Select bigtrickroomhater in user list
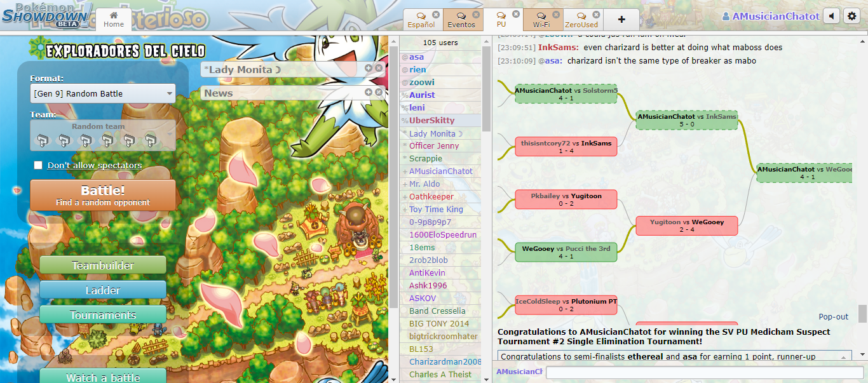868x383 pixels. click(440, 337)
